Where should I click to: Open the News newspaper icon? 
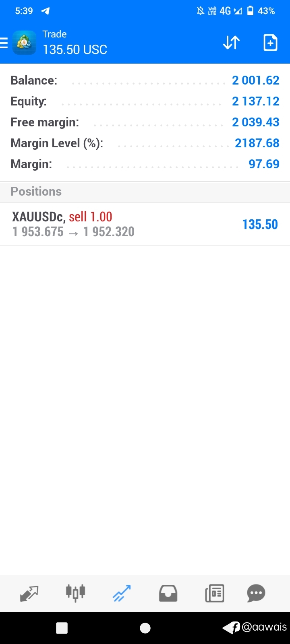click(215, 593)
